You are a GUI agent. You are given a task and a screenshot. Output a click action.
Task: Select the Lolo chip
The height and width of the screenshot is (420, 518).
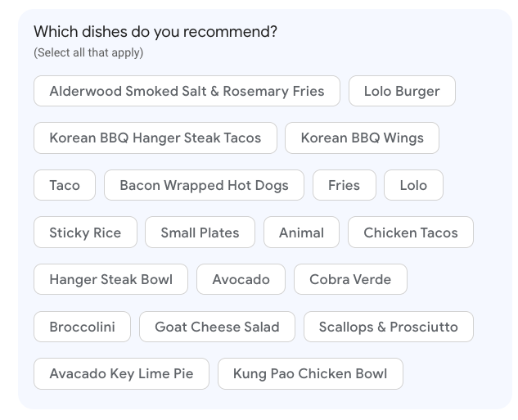coord(413,185)
